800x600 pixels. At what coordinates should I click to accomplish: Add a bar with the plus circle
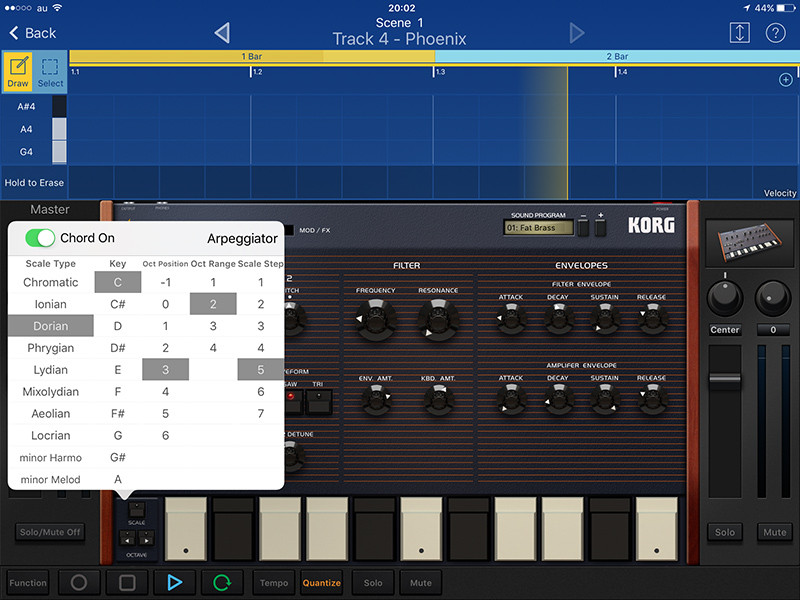pyautogui.click(x=786, y=80)
